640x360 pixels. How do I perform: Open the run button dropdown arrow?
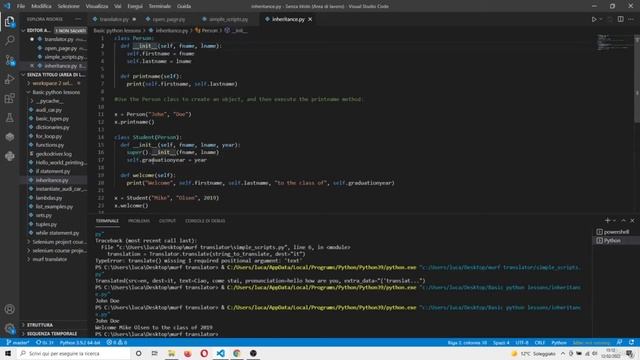click(600, 19)
